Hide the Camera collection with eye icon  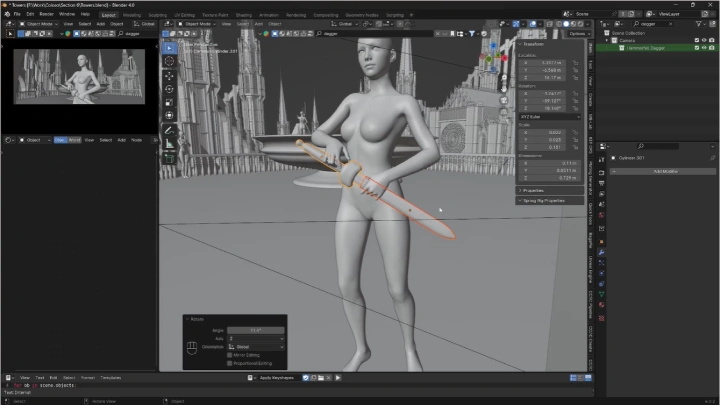click(x=704, y=40)
